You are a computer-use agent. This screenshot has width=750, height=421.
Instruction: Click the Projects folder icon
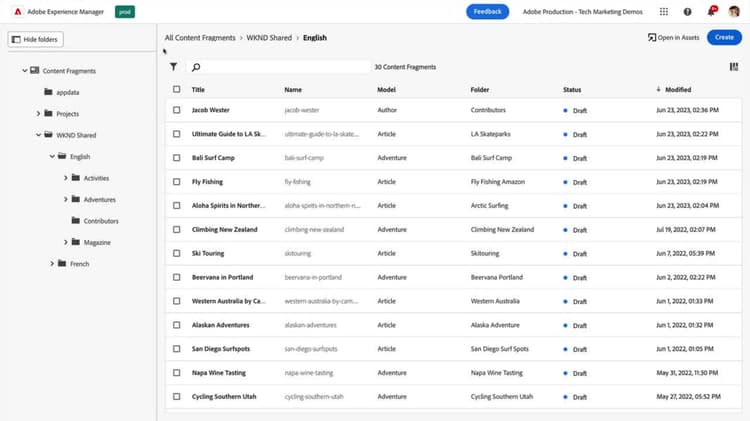tap(48, 113)
